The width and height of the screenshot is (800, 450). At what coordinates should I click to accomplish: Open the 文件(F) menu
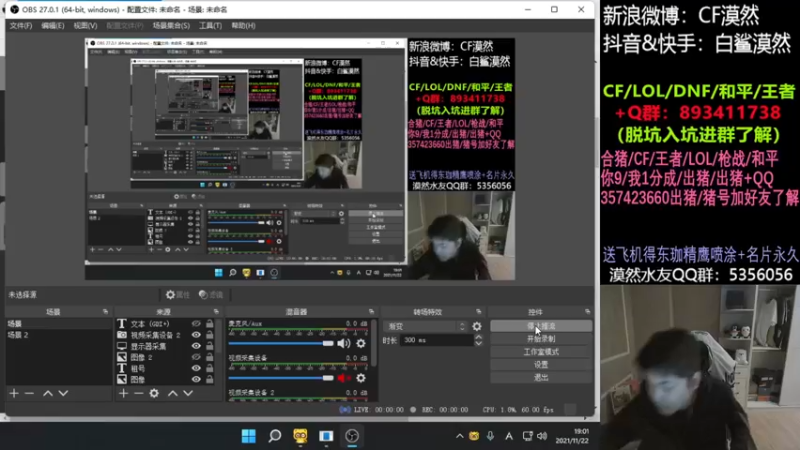click(21, 26)
